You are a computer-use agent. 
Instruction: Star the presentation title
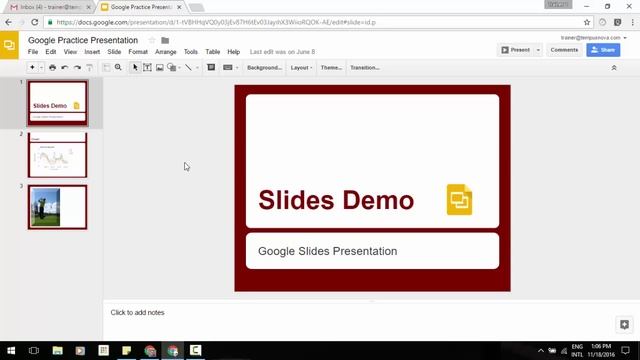coord(152,40)
